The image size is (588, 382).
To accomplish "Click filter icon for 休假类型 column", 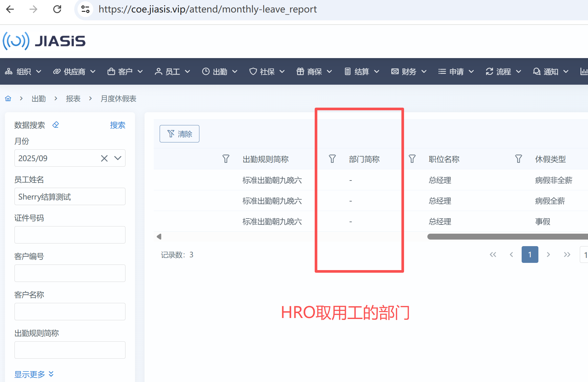I will pyautogui.click(x=518, y=159).
